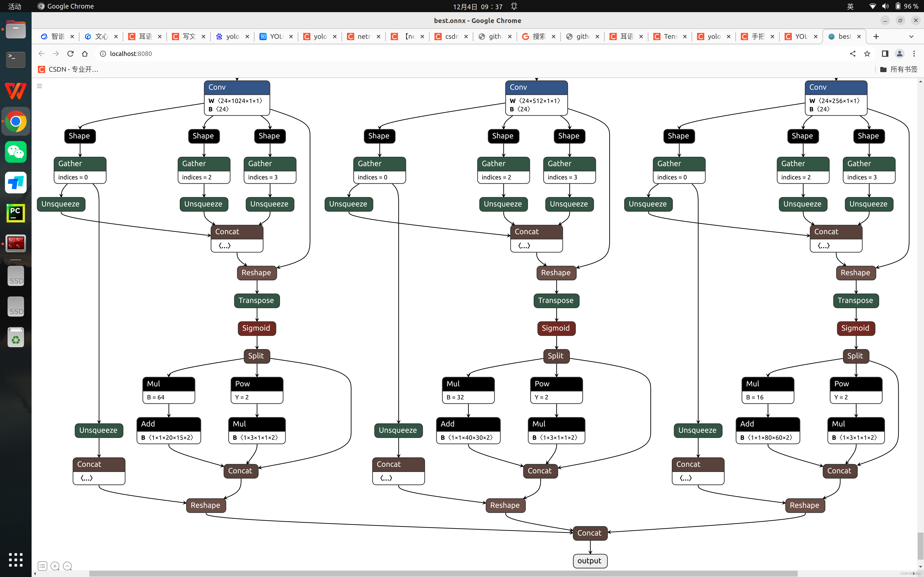Open the Netron sidebar menu
924x577 pixels.
click(x=39, y=86)
